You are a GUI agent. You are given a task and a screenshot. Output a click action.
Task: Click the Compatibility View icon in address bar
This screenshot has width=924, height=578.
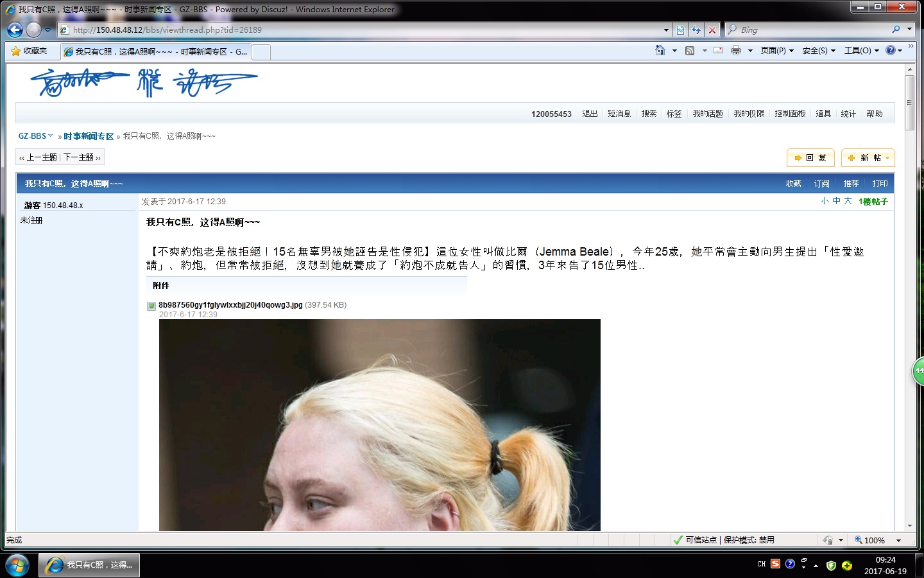680,30
